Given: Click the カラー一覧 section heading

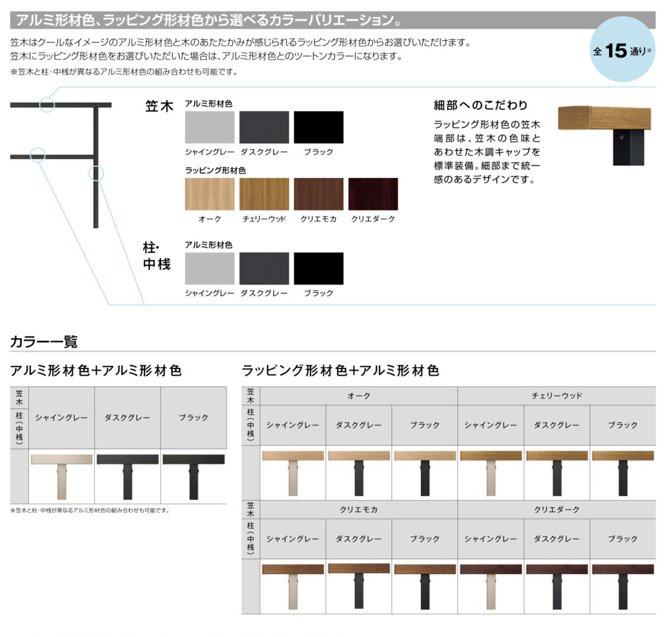Looking at the screenshot, I should click(44, 342).
